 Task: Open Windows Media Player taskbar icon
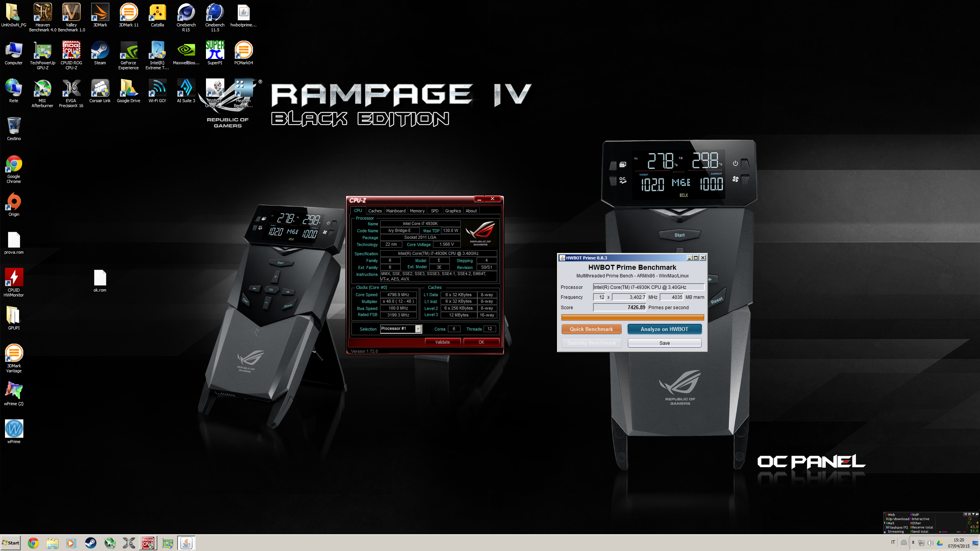point(71,543)
